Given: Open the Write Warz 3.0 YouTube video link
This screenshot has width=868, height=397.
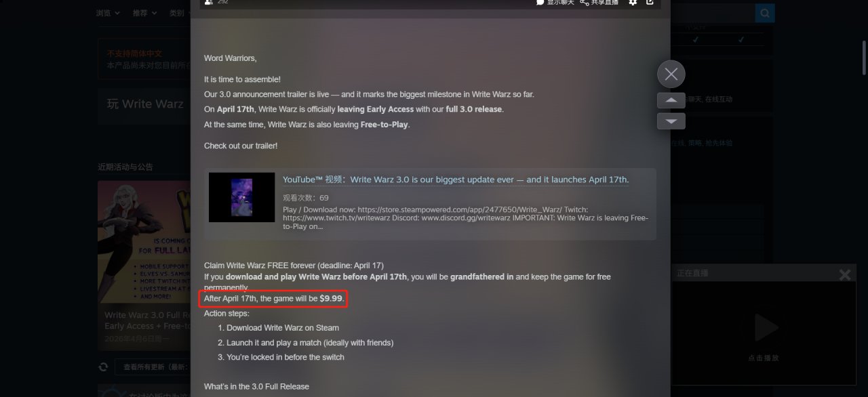Looking at the screenshot, I should pyautogui.click(x=456, y=180).
